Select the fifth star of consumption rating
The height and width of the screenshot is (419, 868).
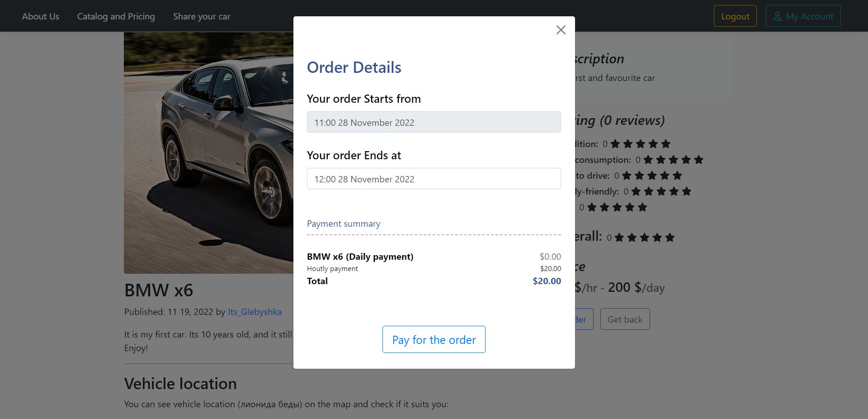point(699,160)
